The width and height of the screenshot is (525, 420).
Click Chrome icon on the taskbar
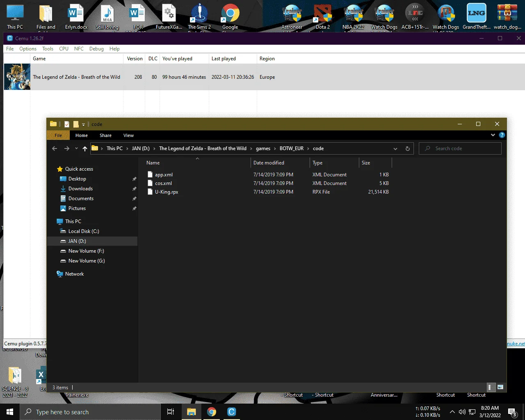pos(212,412)
